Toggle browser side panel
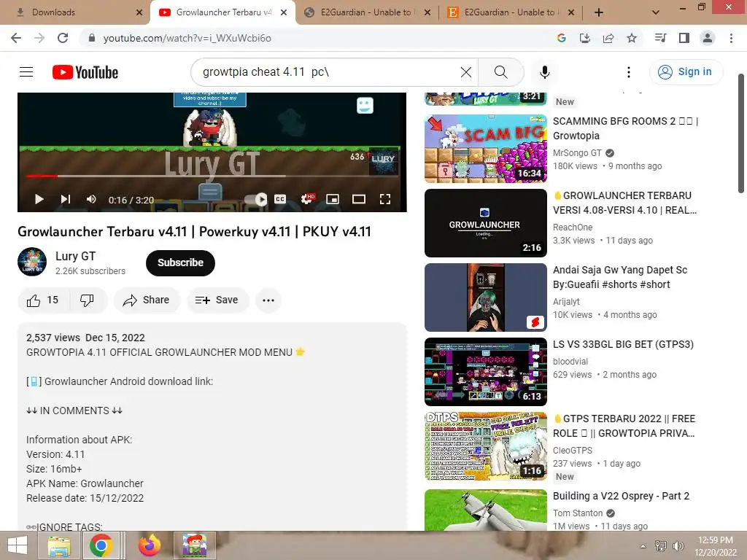 click(684, 38)
